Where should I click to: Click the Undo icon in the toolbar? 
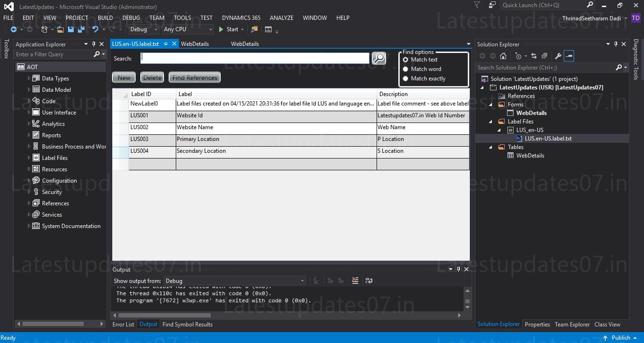(x=96, y=29)
